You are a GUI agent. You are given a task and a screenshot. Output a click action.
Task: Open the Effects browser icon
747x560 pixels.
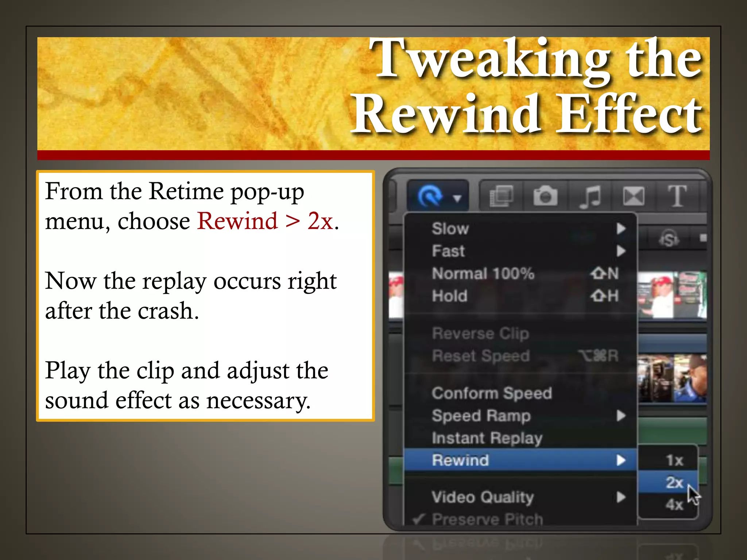coord(501,196)
